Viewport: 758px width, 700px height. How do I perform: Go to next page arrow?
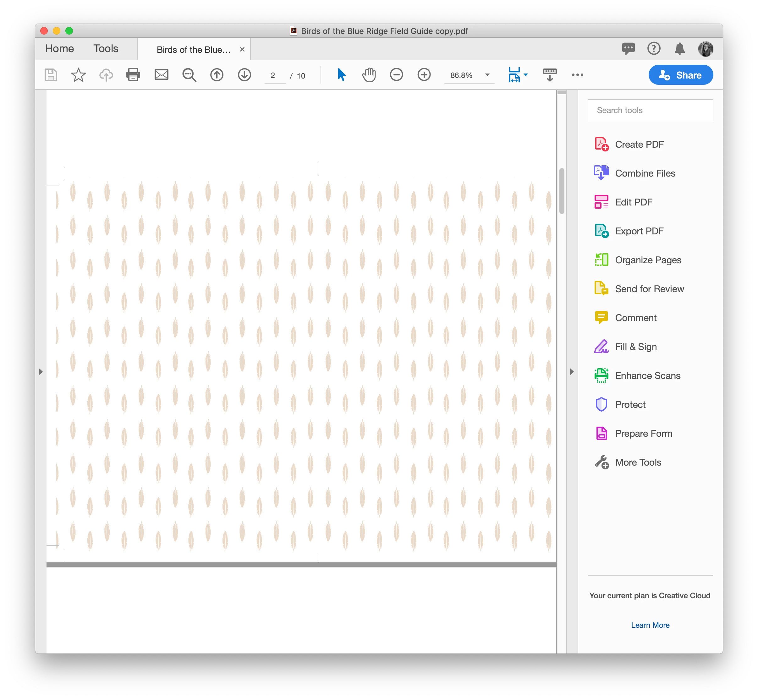[244, 75]
